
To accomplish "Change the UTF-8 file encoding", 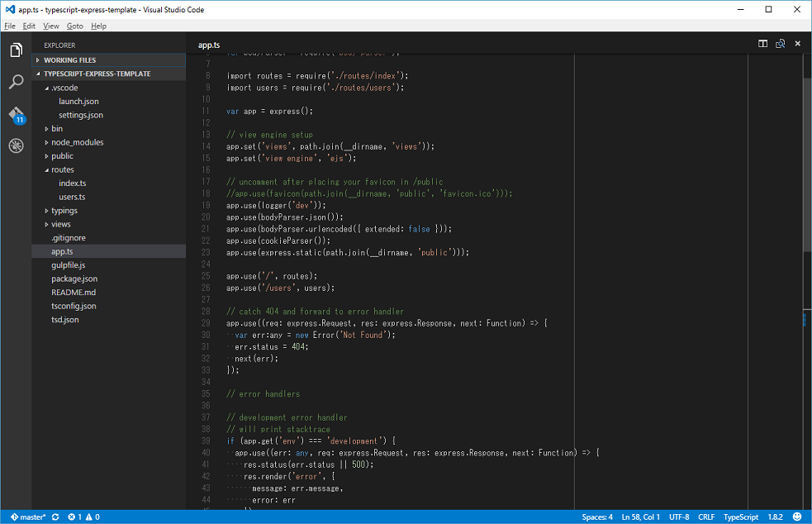I will (x=679, y=517).
